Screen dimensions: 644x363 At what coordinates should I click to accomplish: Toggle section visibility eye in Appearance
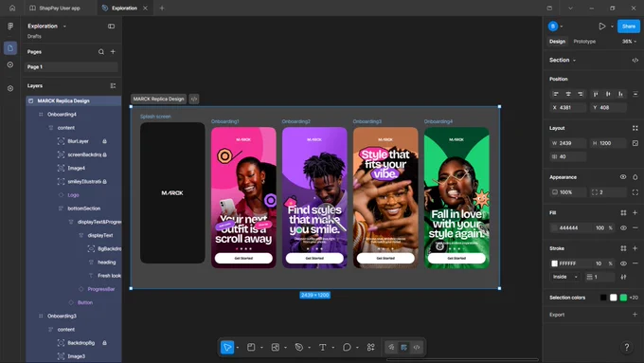[x=623, y=177]
